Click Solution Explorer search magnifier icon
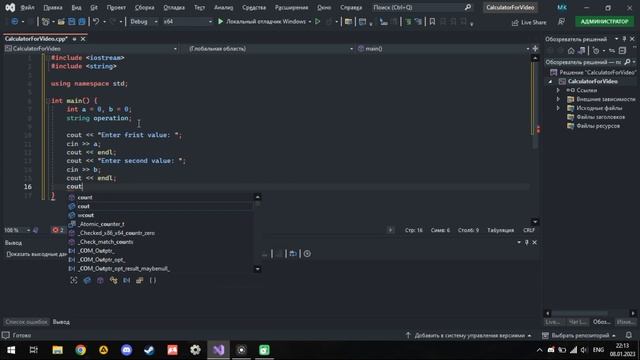This screenshot has height=360, width=640. click(x=627, y=62)
